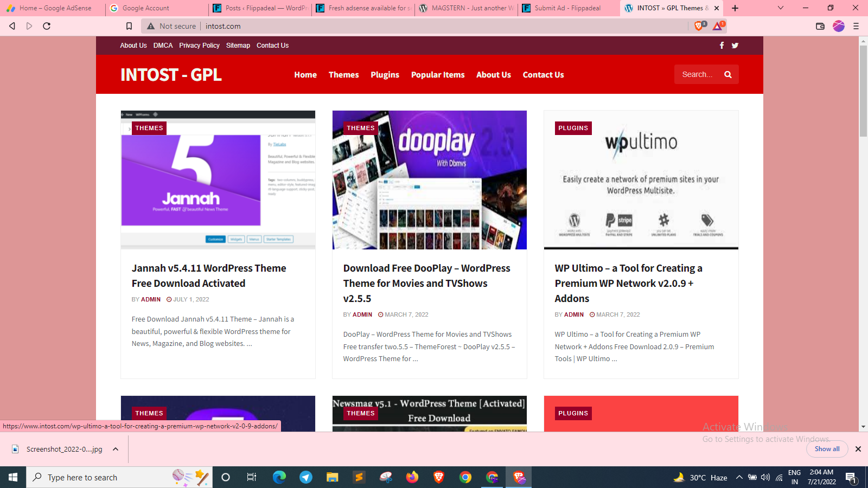Open Sitemap link in top bar
The width and height of the screenshot is (868, 488).
click(x=238, y=46)
